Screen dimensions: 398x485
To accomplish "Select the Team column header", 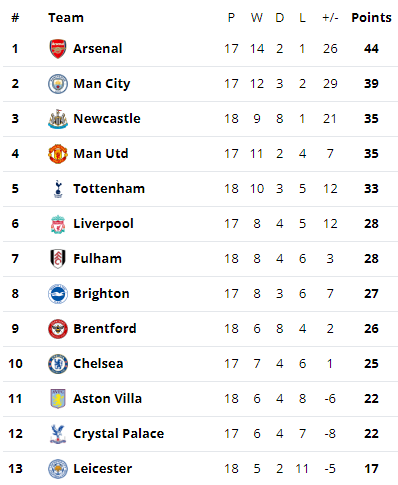I will click(66, 17).
